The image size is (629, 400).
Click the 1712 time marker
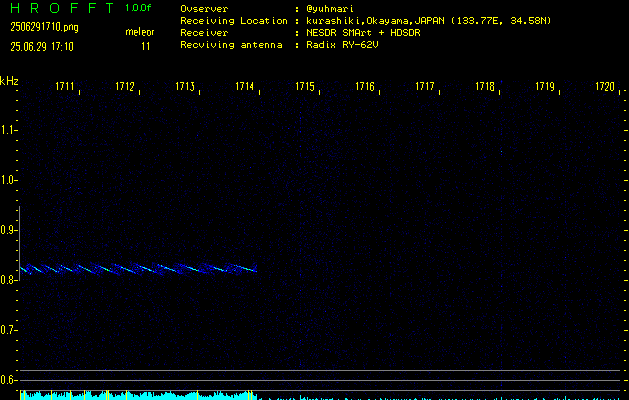[125, 86]
